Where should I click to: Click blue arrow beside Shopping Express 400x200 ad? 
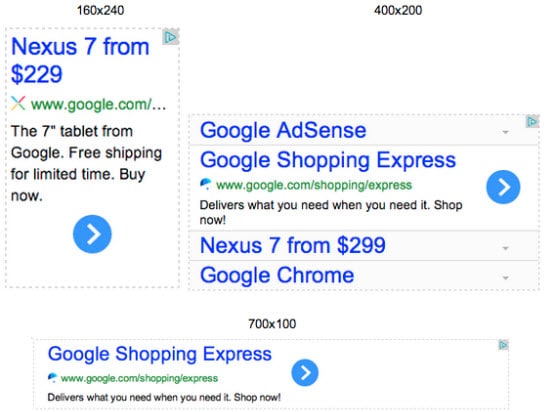click(503, 187)
